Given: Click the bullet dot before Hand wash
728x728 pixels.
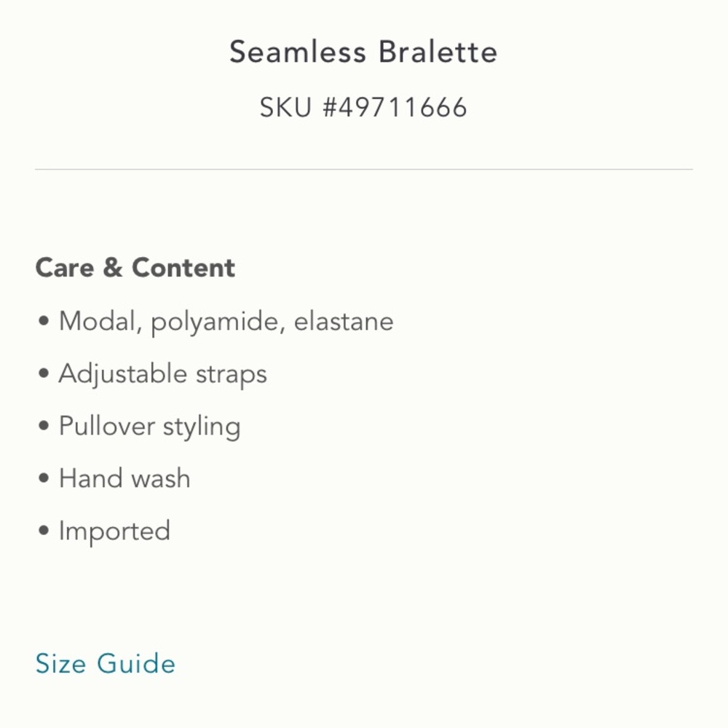Looking at the screenshot, I should (44, 479).
